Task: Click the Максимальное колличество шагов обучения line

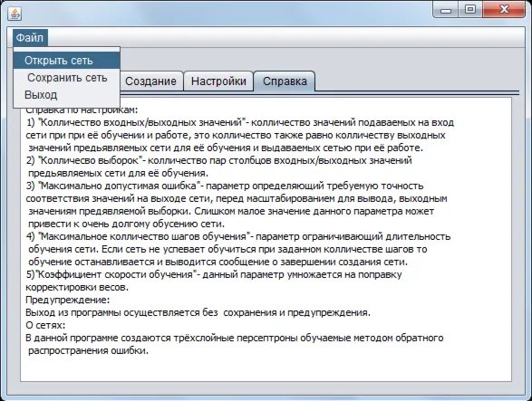Action: click(238, 236)
